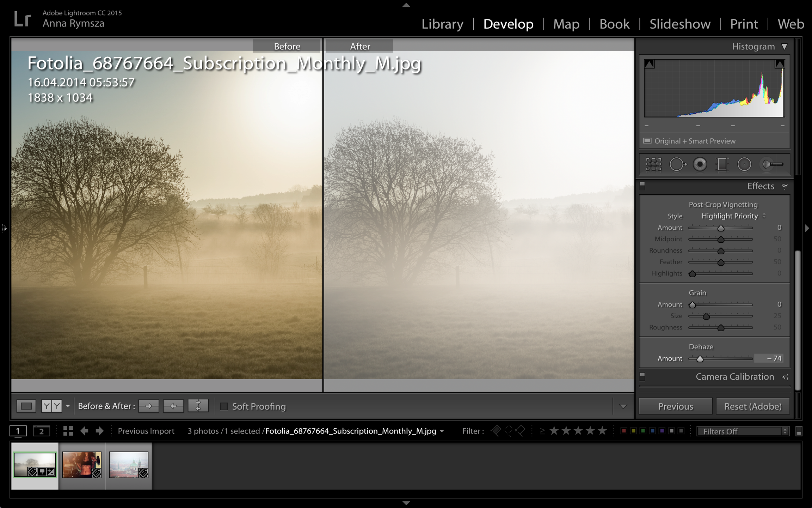
Task: Choose the Graduated Filter tool
Action: pyautogui.click(x=722, y=164)
